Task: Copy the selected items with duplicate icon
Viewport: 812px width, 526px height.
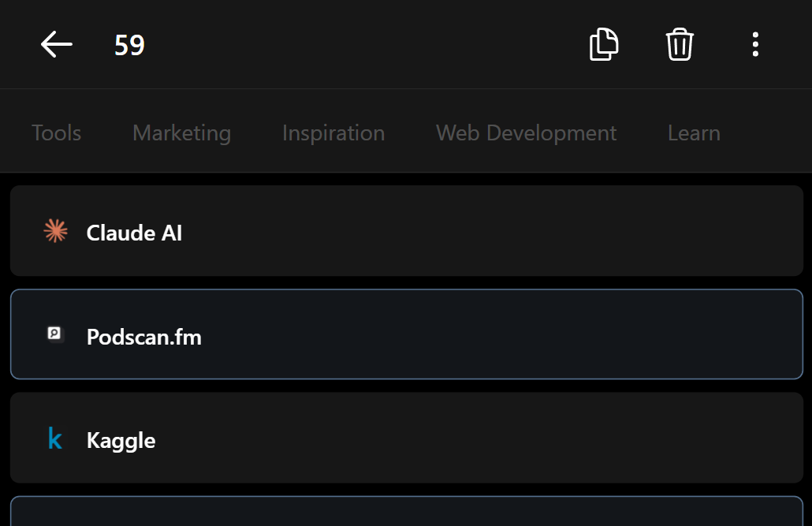Action: (604, 45)
